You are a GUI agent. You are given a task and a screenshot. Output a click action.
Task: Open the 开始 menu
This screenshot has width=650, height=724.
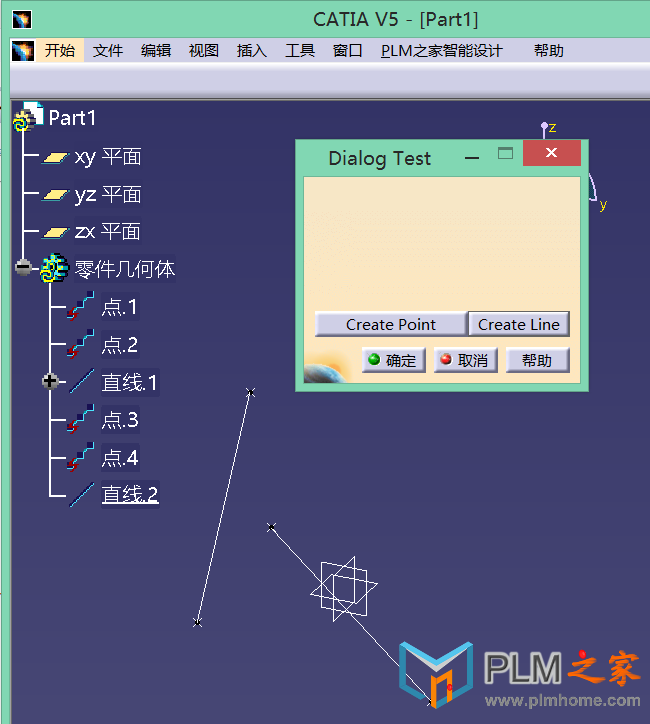pos(60,50)
